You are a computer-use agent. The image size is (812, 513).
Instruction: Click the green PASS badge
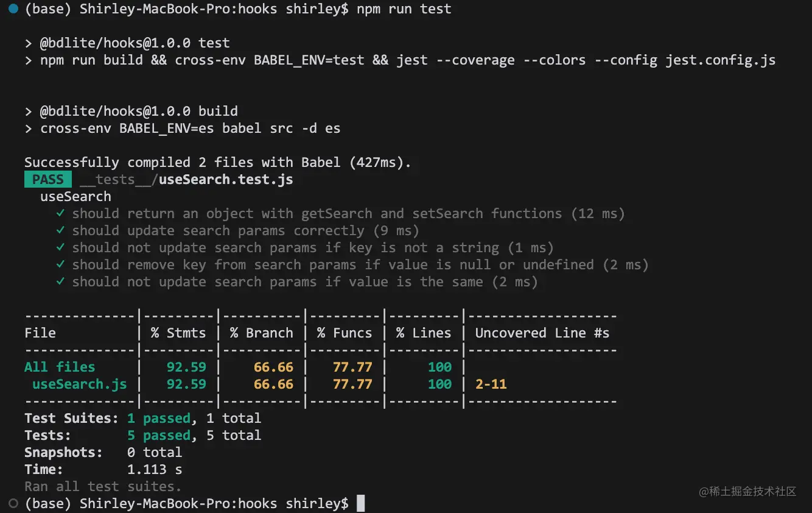click(48, 179)
